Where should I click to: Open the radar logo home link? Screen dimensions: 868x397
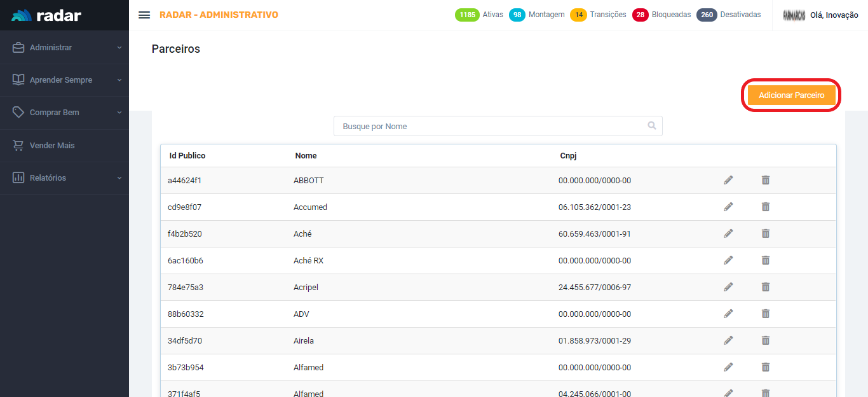(x=46, y=15)
